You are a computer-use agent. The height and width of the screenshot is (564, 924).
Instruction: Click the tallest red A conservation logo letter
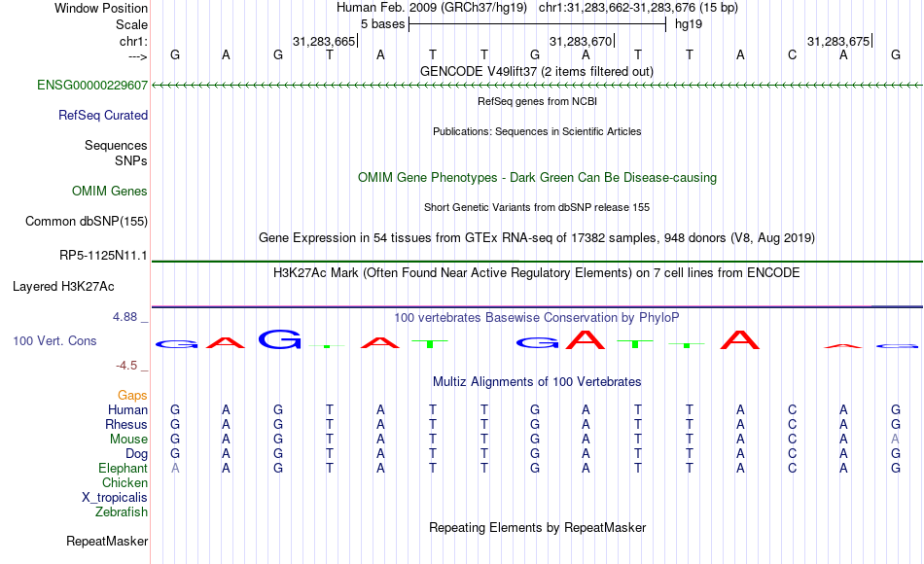586,339
